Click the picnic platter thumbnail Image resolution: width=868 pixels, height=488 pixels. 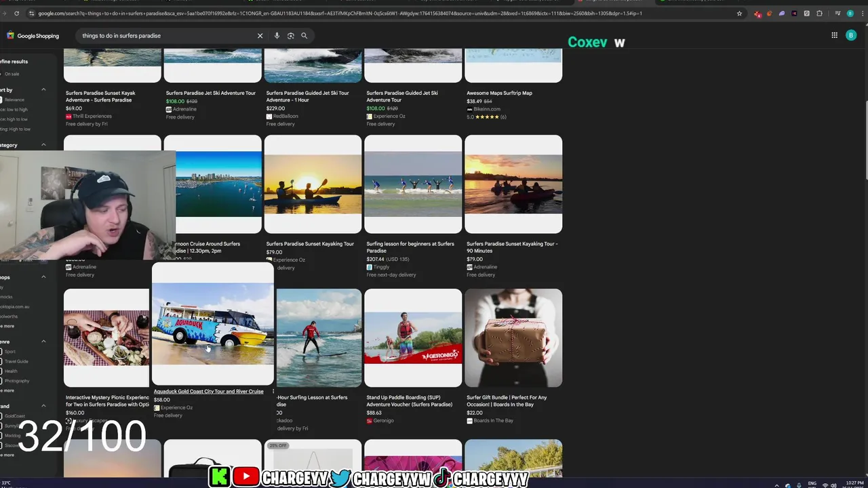coord(106,338)
